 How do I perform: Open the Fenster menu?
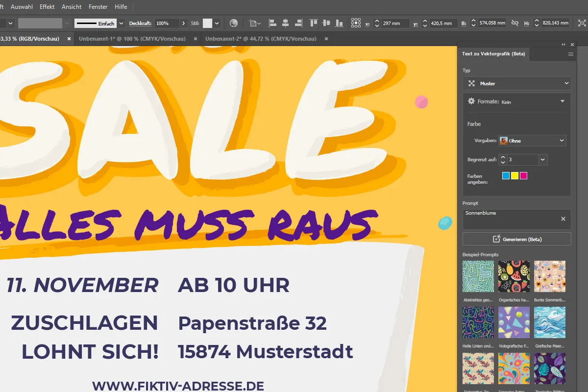pos(98,7)
